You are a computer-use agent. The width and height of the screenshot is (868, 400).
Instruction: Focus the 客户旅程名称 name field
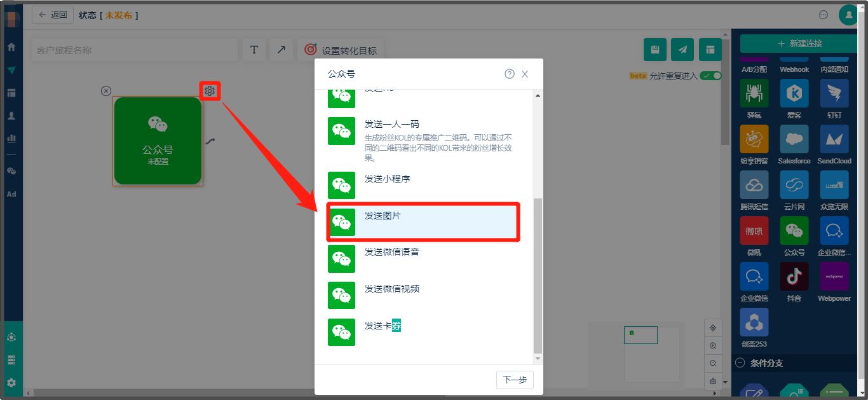pos(134,50)
